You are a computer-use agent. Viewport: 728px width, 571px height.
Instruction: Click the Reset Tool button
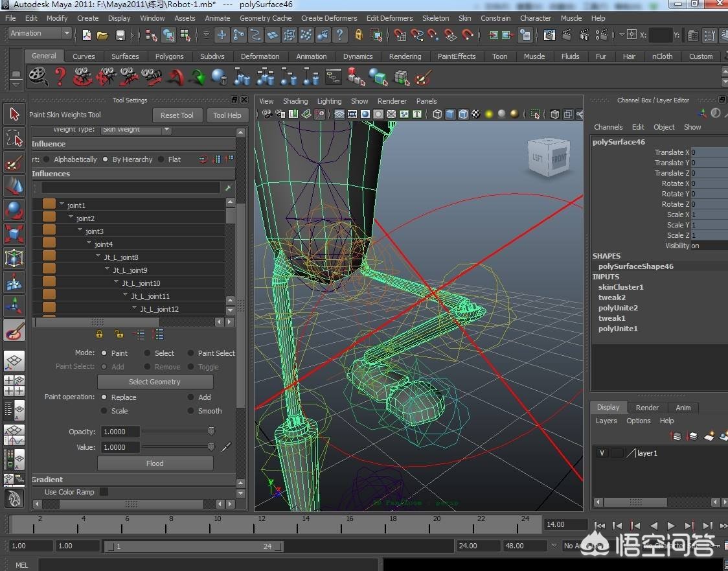[177, 115]
